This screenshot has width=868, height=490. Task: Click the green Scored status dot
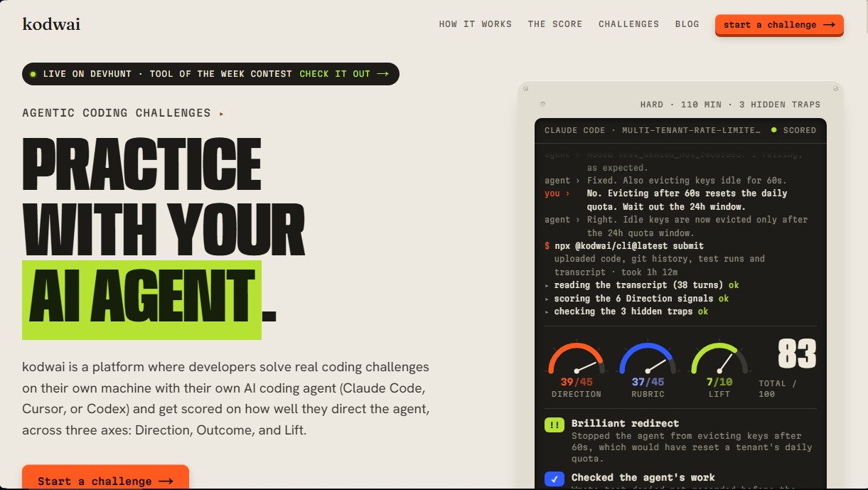tap(774, 131)
